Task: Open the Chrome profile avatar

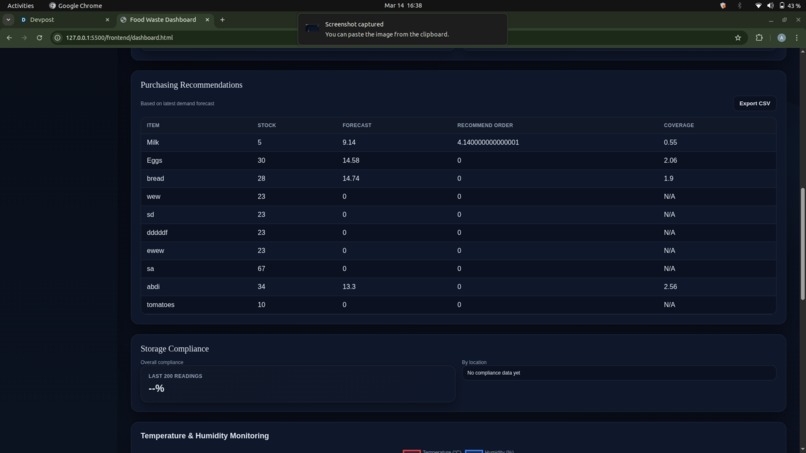Action: (781, 38)
